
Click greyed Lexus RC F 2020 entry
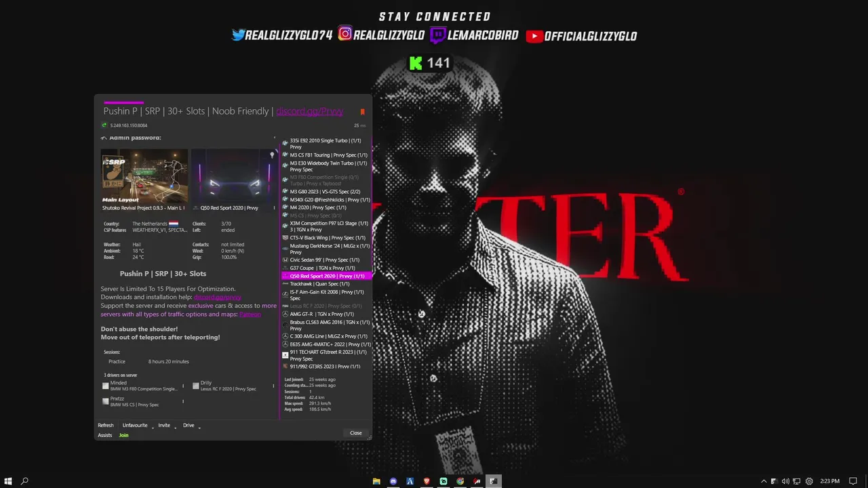click(326, 306)
